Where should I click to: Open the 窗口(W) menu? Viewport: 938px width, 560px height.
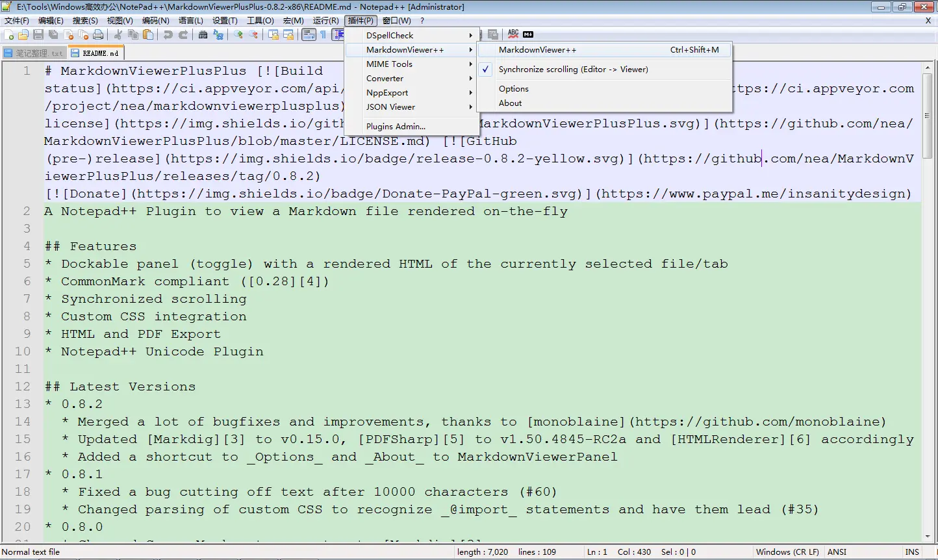[396, 21]
